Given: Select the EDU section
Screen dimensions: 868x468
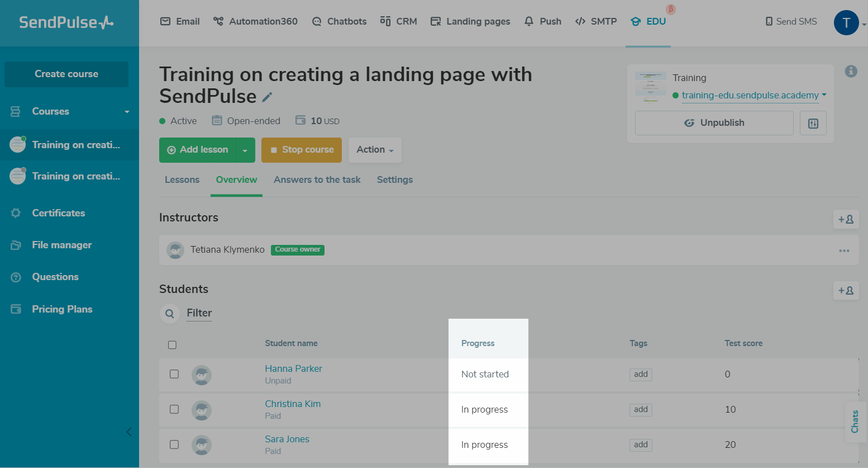Looking at the screenshot, I should (x=648, y=21).
